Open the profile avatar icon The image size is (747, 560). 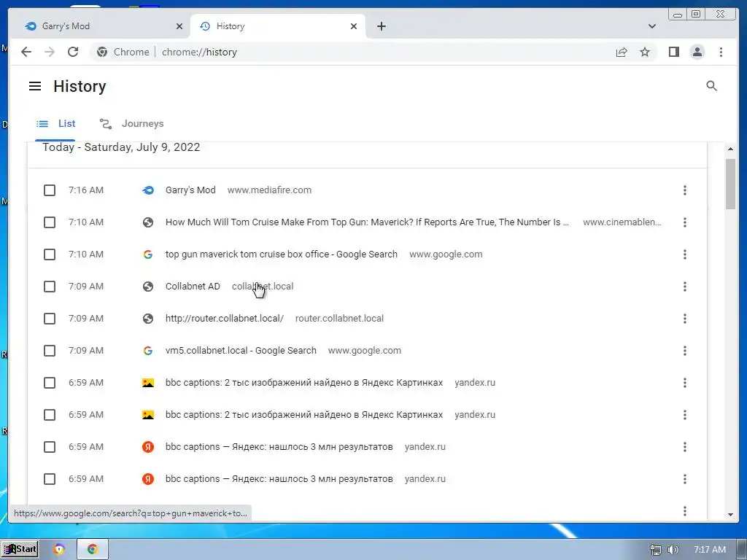(697, 52)
